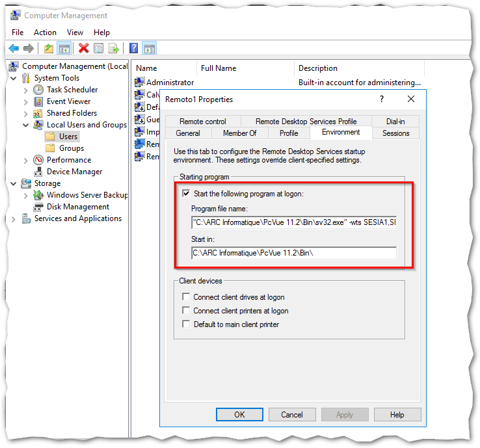Click the OK button
480x448 pixels.
click(x=239, y=415)
